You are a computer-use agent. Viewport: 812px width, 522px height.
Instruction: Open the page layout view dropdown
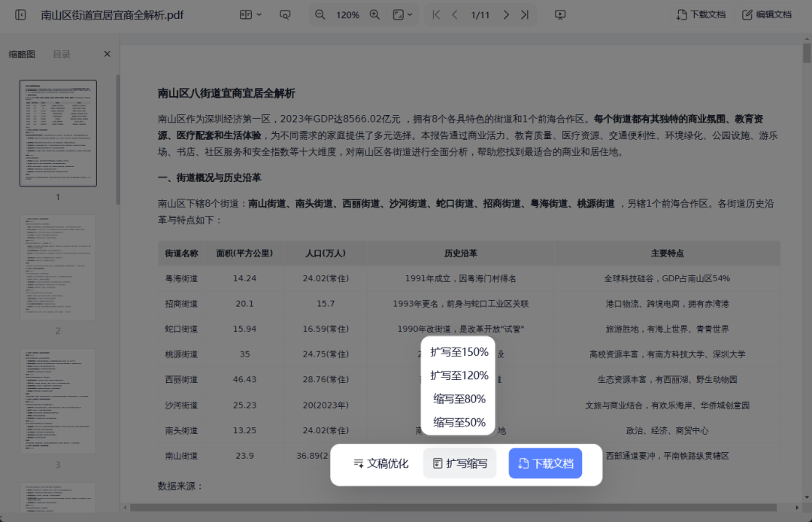pyautogui.click(x=250, y=15)
